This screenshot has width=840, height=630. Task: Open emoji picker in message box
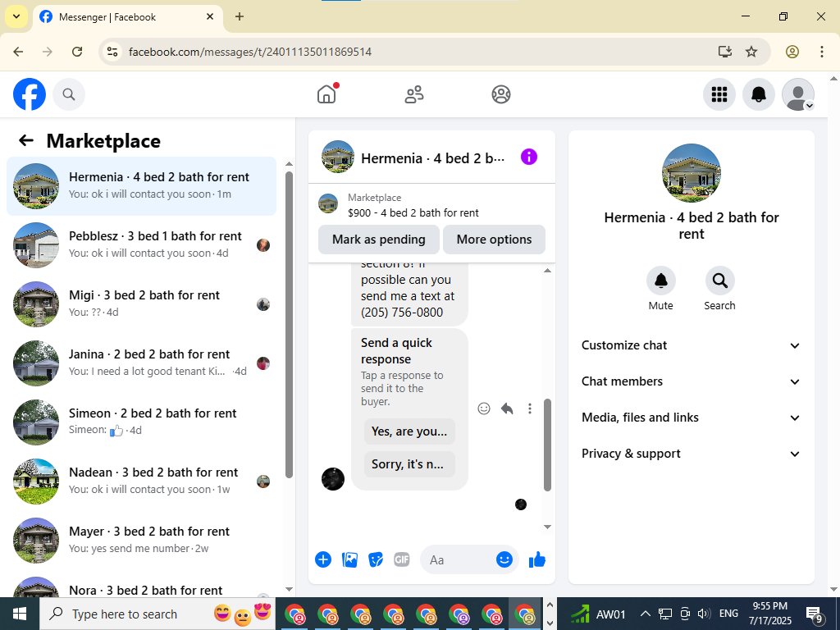(504, 559)
